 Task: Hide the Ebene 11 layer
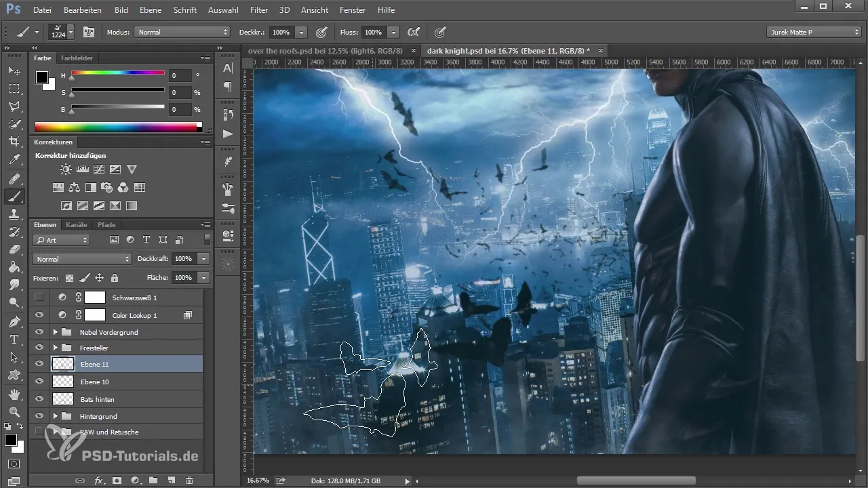pos(39,364)
